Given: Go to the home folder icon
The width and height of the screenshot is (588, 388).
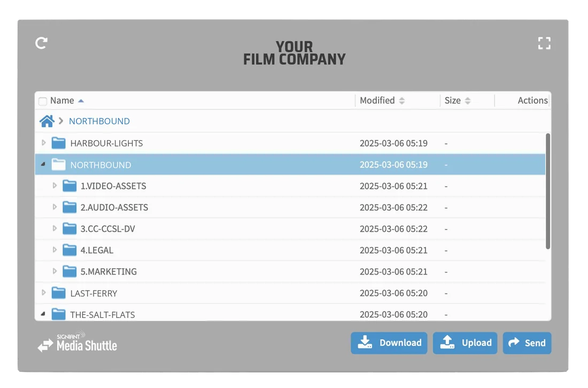Looking at the screenshot, I should tap(47, 121).
